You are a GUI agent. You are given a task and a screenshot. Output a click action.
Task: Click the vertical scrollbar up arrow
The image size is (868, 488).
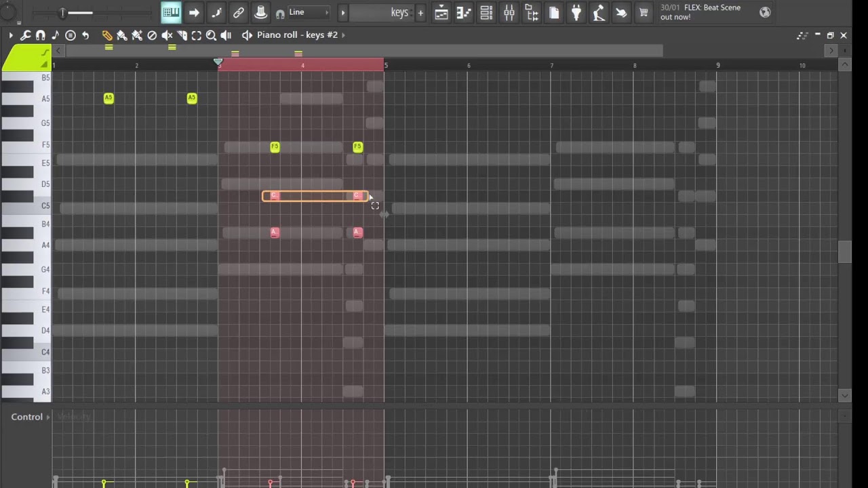(x=844, y=65)
